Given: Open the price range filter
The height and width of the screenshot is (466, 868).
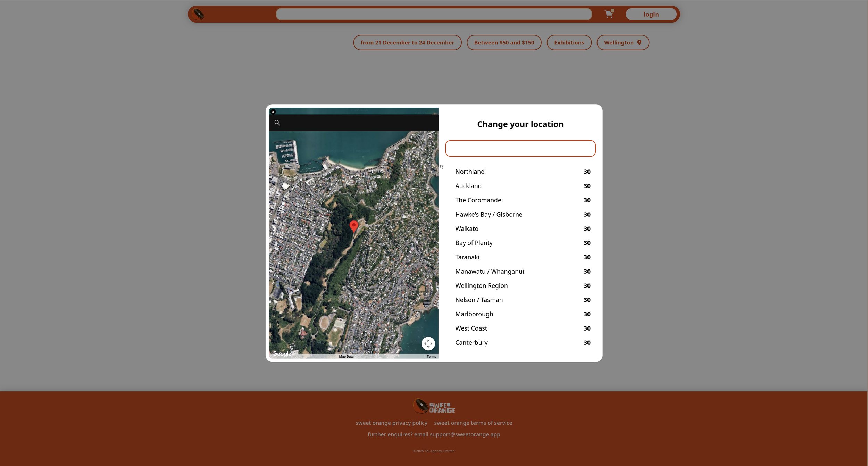Looking at the screenshot, I should click(x=504, y=43).
